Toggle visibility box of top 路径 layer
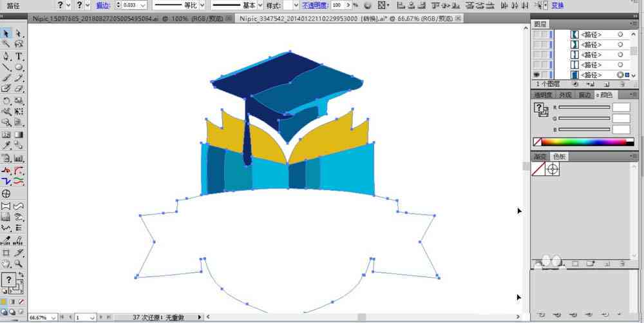 (x=537, y=35)
